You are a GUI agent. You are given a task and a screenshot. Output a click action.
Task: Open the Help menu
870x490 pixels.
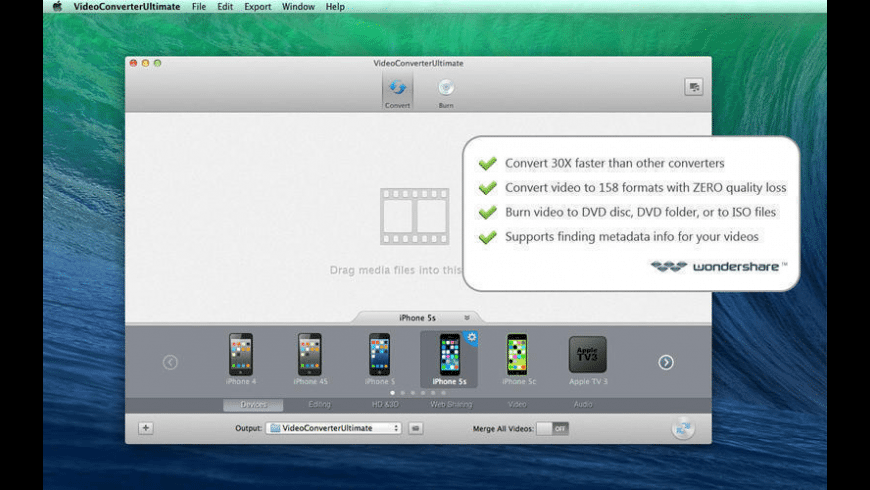[x=335, y=7]
